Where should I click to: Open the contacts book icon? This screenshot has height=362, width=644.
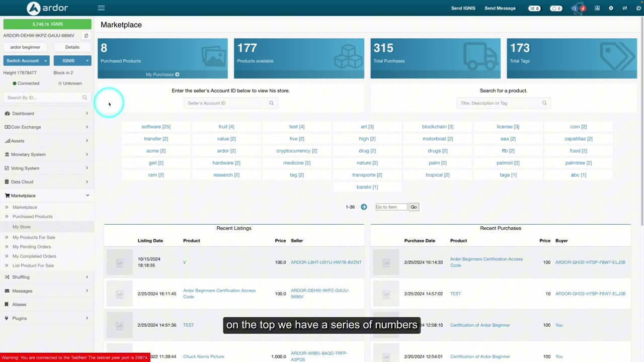597,8
